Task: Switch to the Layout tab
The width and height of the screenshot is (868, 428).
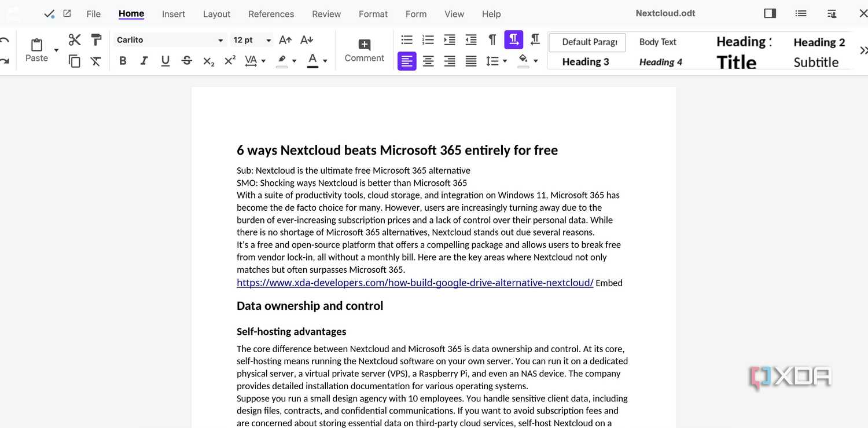Action: coord(216,14)
